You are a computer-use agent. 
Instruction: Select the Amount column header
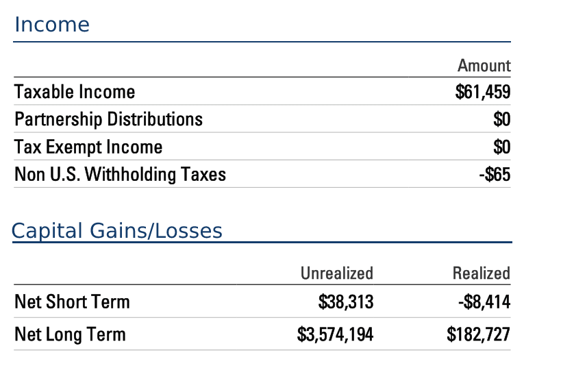pos(484,66)
